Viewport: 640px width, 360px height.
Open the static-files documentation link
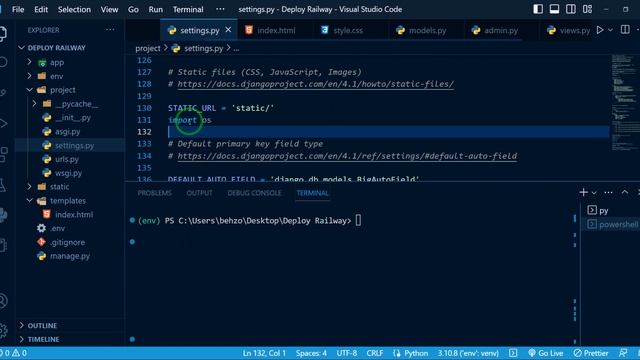(316, 84)
